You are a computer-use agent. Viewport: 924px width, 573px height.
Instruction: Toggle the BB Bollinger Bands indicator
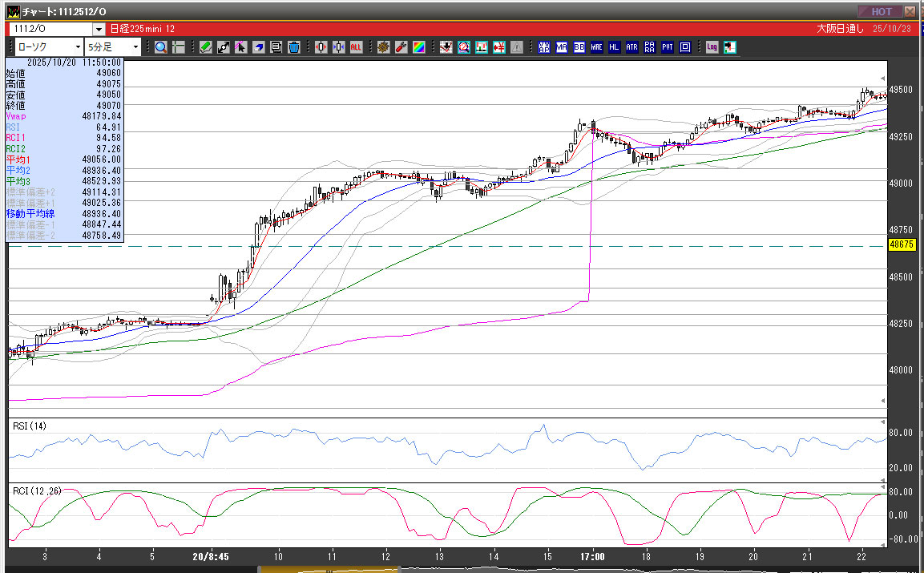(x=579, y=47)
